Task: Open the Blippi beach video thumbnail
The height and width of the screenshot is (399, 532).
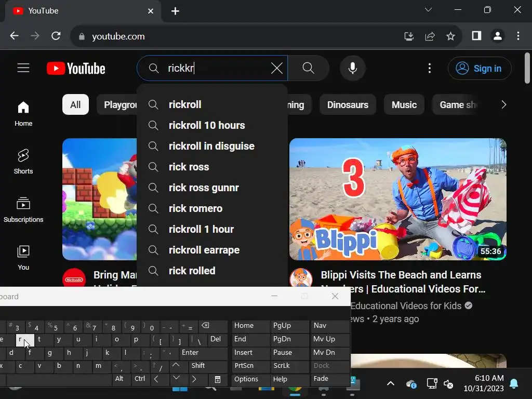Action: [x=397, y=199]
